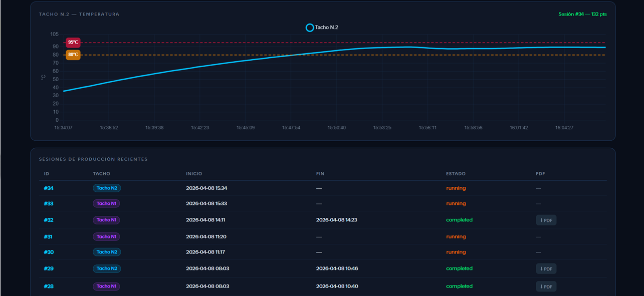Toggle the Tacho N.2 legend circle icon
This screenshot has height=296, width=644.
310,28
